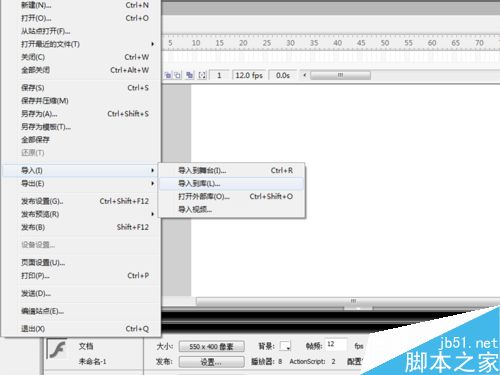
Task: Expand the 导入(I) submenu
Action: [x=80, y=170]
